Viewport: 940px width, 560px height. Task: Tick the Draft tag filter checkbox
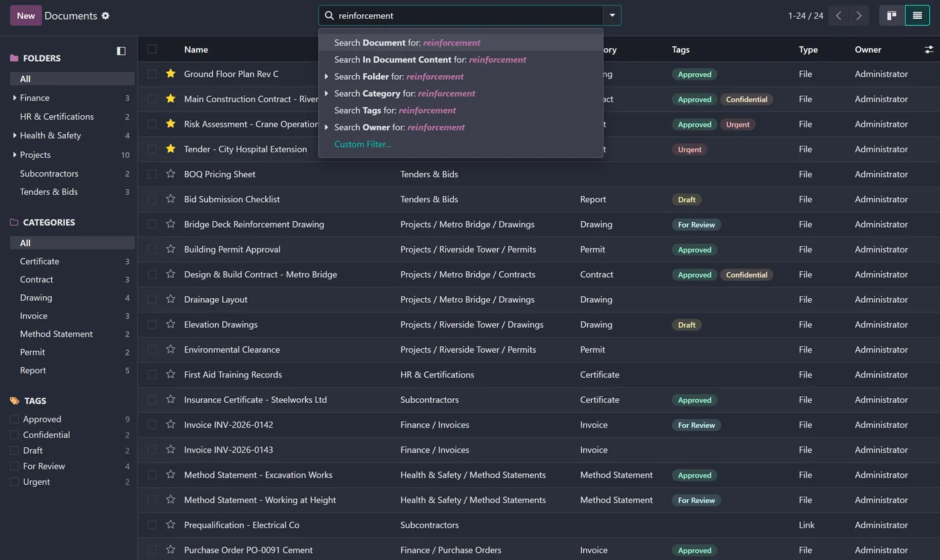(x=14, y=451)
